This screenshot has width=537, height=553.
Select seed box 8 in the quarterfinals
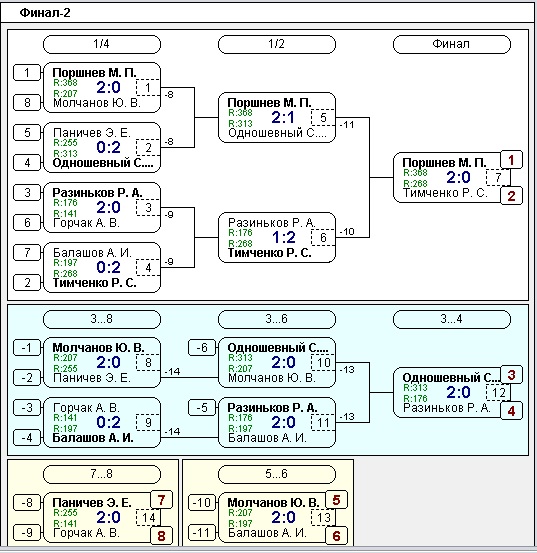coord(27,103)
